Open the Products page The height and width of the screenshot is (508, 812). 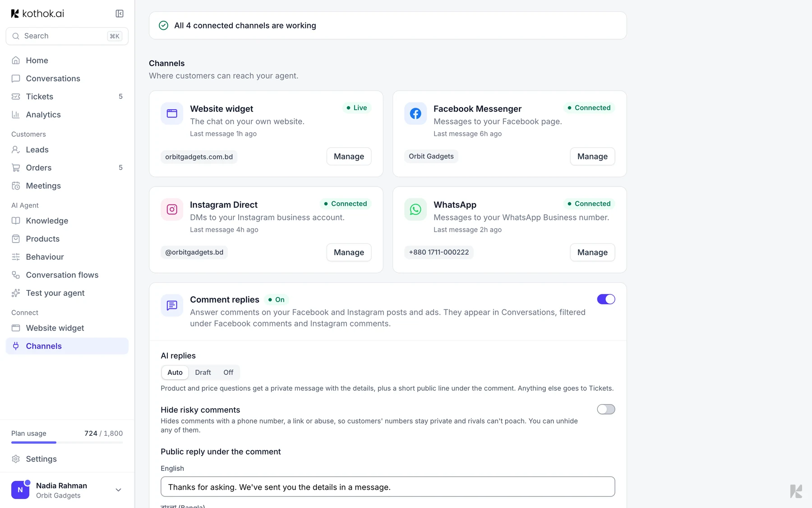click(67, 239)
